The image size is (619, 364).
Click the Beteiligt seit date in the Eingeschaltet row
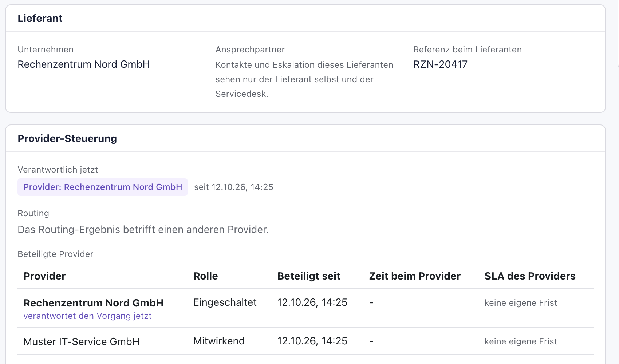click(312, 302)
